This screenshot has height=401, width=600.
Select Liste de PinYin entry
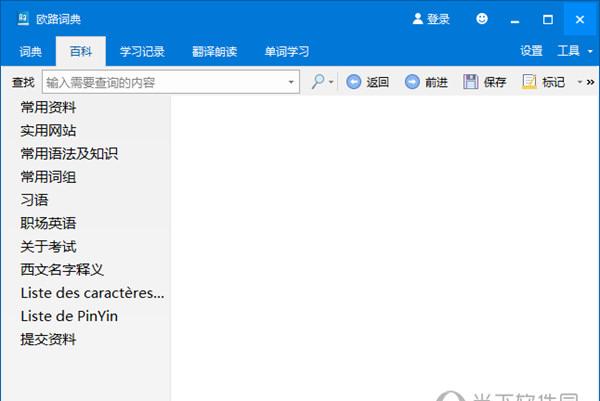click(x=69, y=316)
